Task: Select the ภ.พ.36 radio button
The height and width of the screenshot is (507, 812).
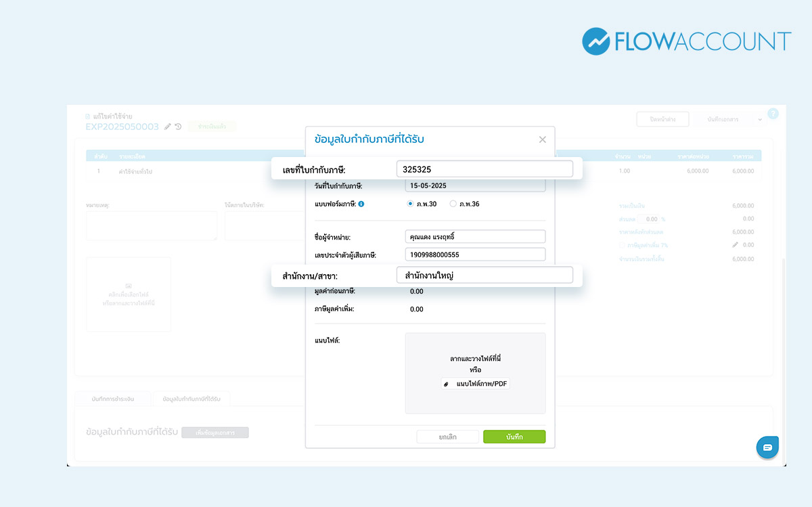Action: [x=453, y=204]
